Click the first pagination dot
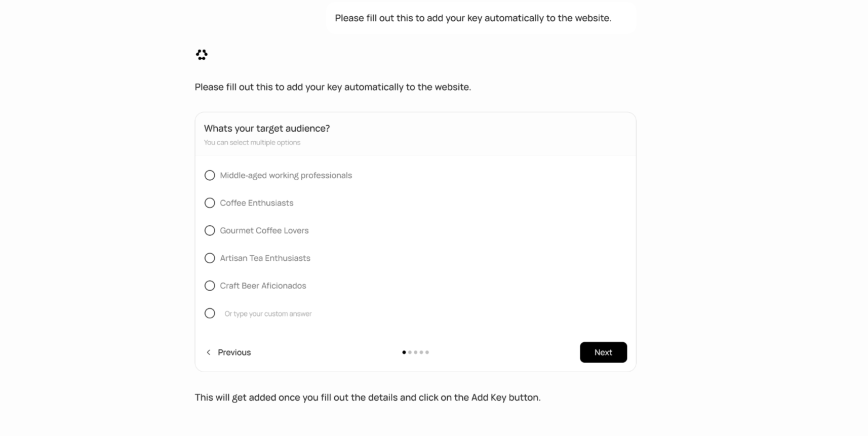The height and width of the screenshot is (436, 868). tap(404, 352)
